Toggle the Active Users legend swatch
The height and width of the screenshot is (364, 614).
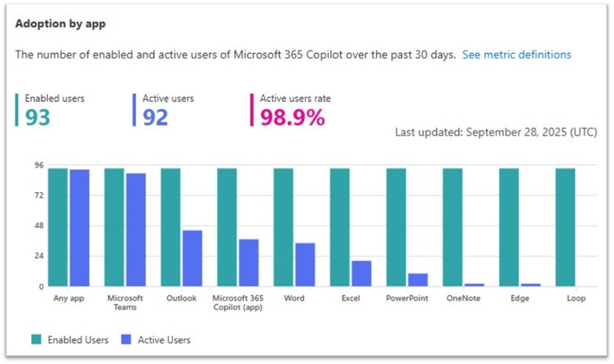tap(127, 339)
